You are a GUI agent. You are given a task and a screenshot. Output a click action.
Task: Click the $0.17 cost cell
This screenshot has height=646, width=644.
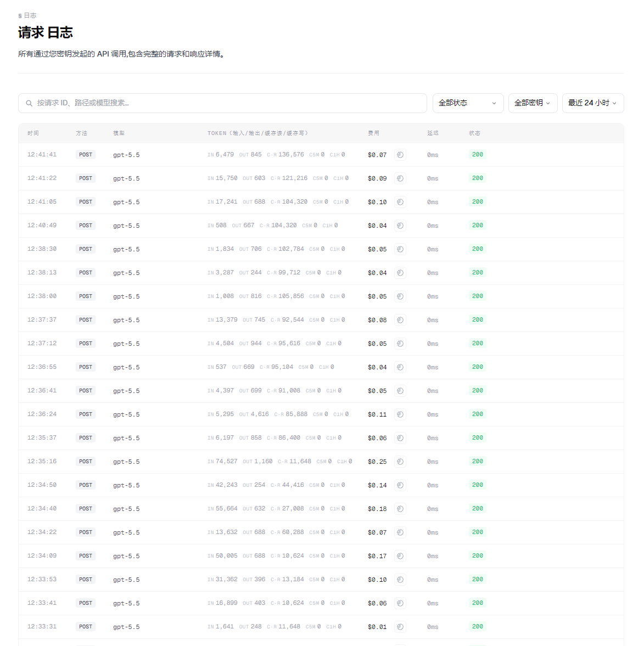[x=377, y=556]
